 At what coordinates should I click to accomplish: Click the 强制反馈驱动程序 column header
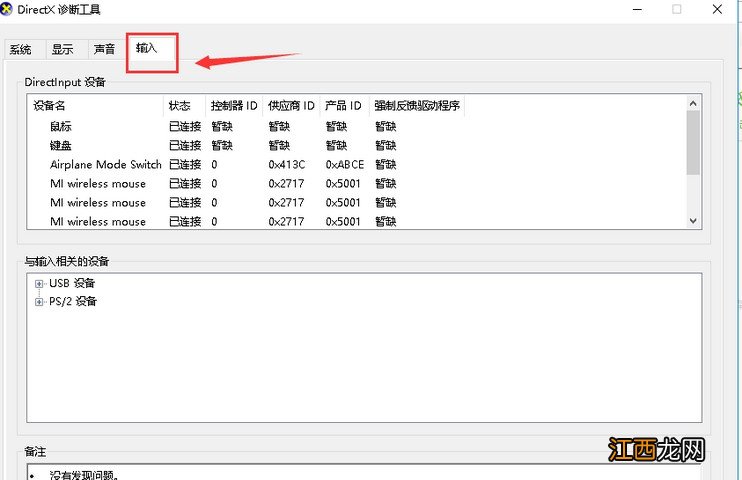417,106
